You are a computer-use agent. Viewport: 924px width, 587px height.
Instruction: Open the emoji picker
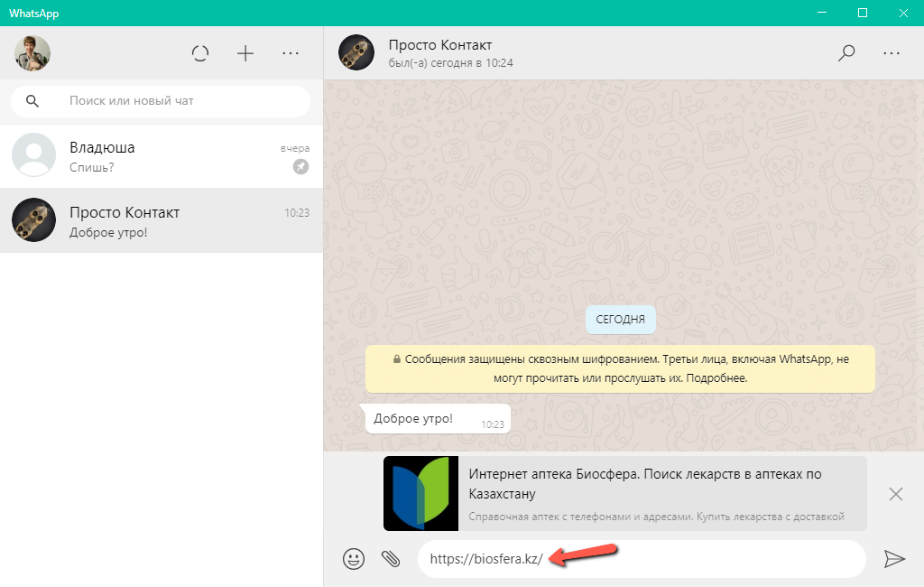click(x=354, y=559)
